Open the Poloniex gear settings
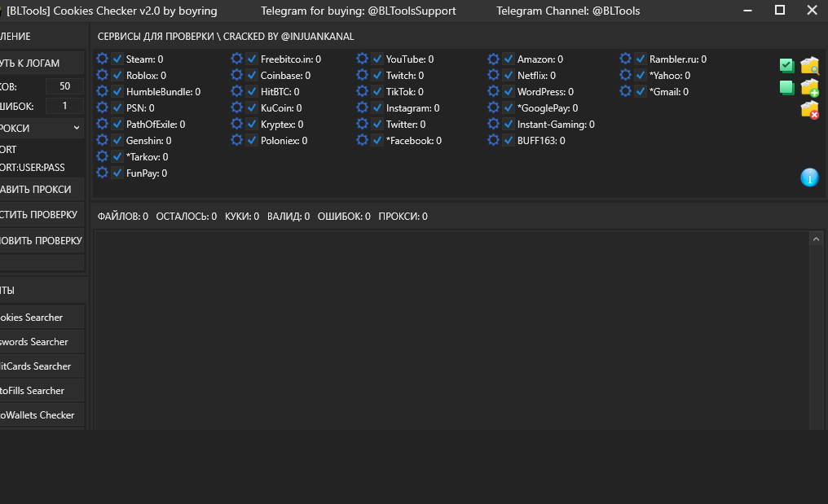The height and width of the screenshot is (504, 828). [236, 140]
